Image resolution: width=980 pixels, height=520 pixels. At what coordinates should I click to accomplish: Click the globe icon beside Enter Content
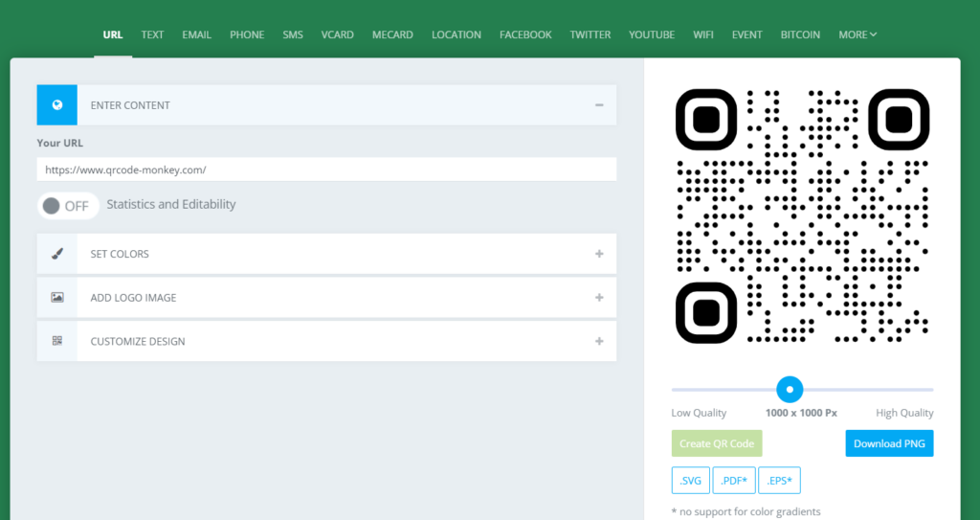coord(56,105)
